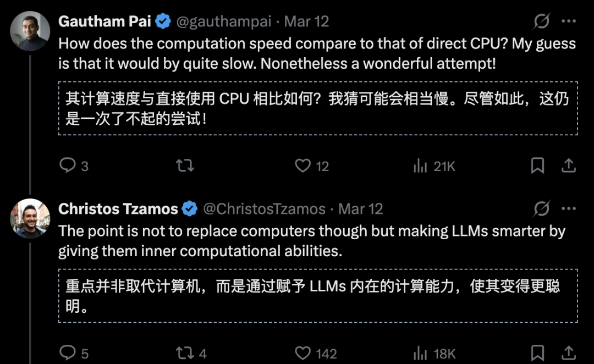Bookmark Christos Tzamos's tweet
Screen dimensions: 594x364
click(x=537, y=352)
